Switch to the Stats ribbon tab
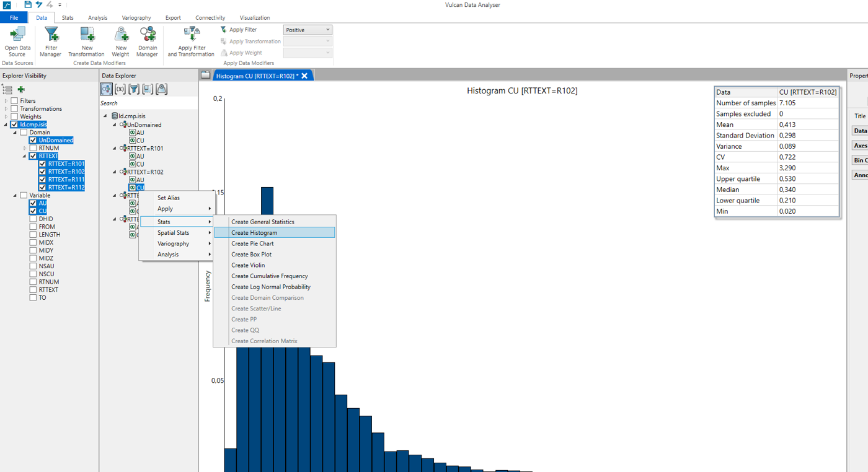The image size is (868, 472). (68, 18)
